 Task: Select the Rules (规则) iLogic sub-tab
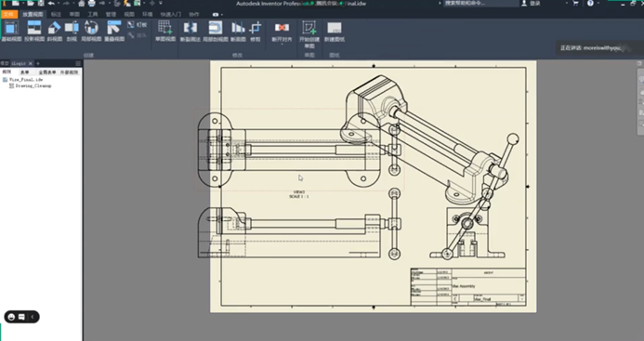coord(7,72)
